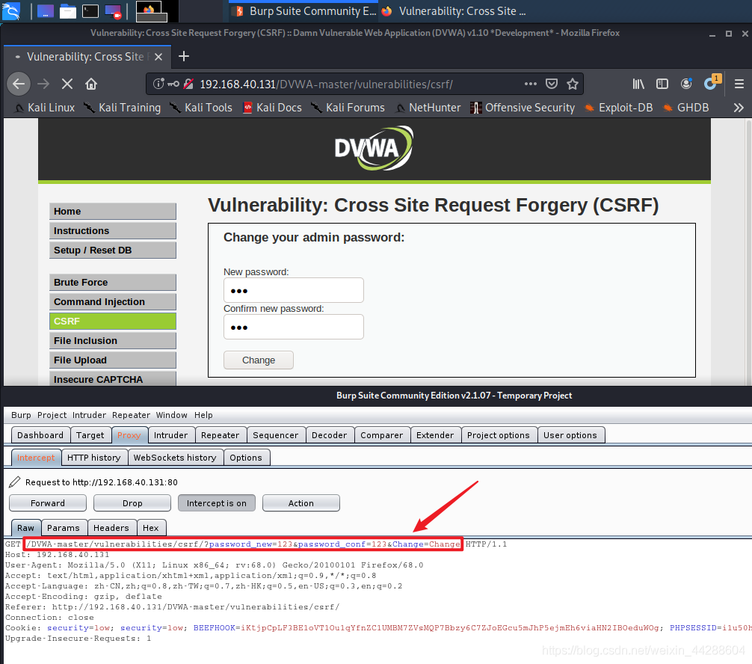Open the Offensive Security bookmark

522,108
